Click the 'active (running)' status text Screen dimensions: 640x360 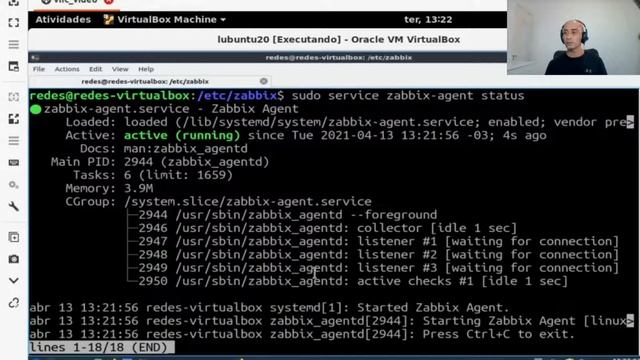tap(182, 136)
